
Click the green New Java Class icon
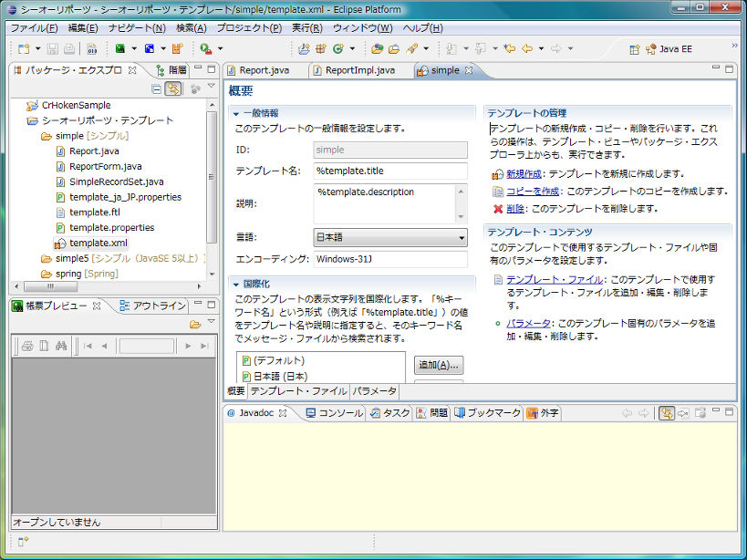pyautogui.click(x=338, y=48)
